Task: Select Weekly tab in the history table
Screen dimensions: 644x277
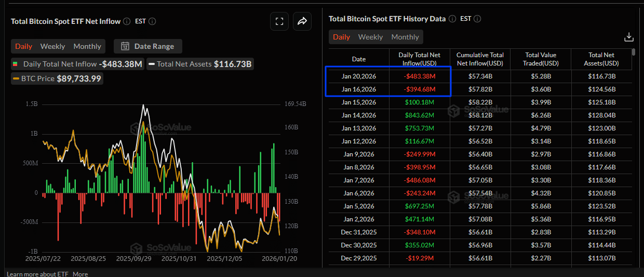Action: pyautogui.click(x=370, y=37)
